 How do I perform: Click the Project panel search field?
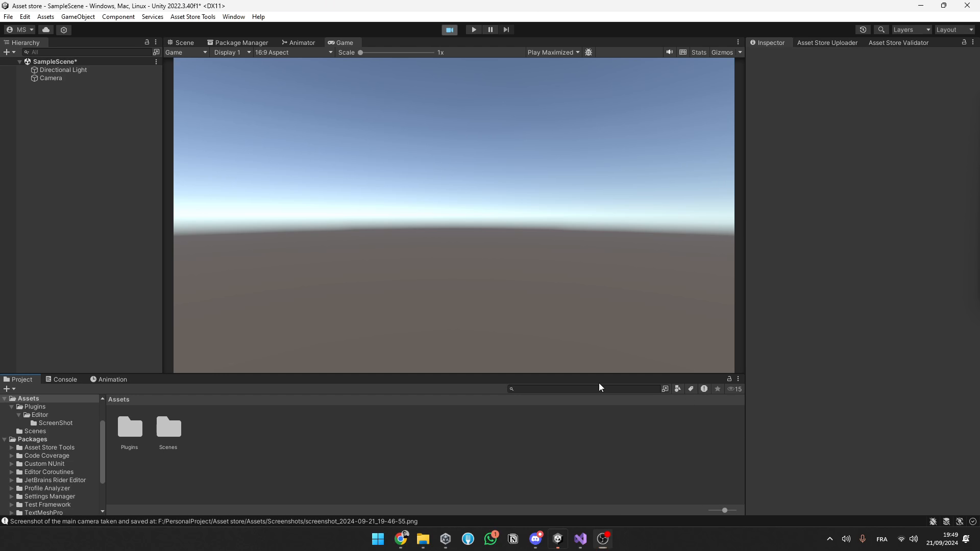(x=583, y=389)
